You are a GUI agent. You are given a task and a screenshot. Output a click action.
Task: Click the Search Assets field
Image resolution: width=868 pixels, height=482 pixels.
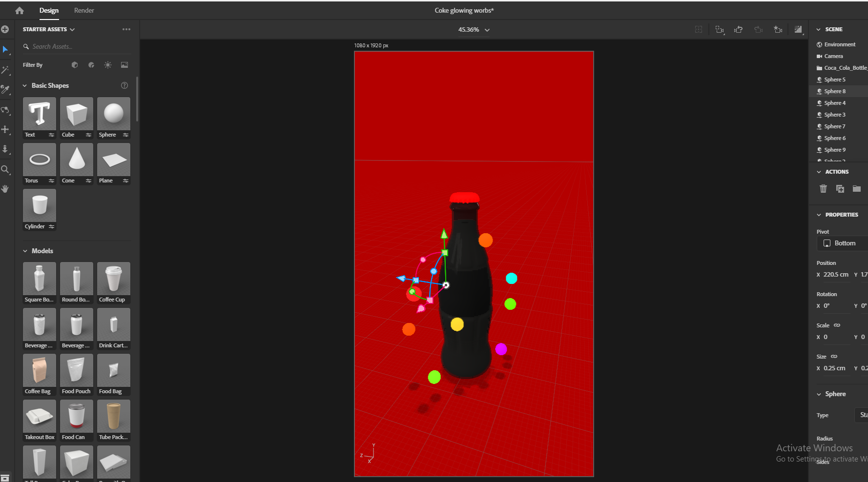[x=77, y=46]
